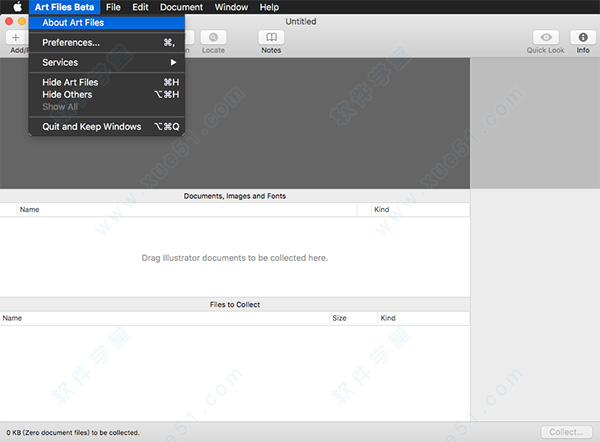Expand the Services submenu

107,62
